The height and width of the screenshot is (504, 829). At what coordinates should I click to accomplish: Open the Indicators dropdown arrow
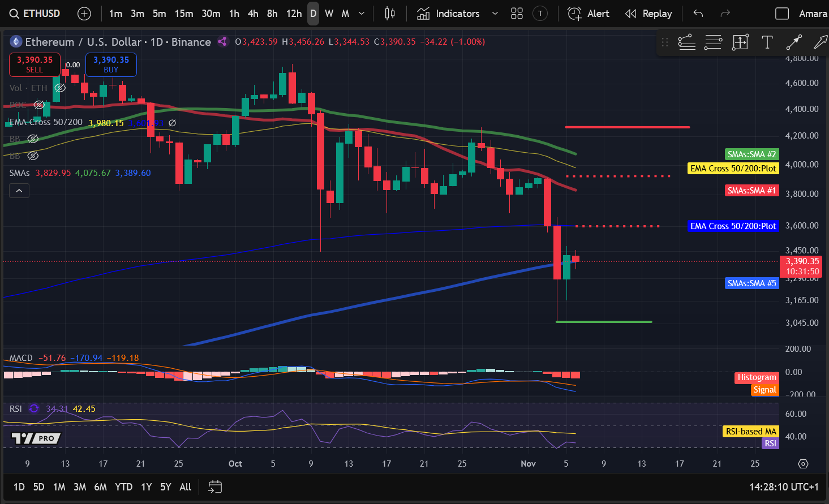click(x=495, y=13)
